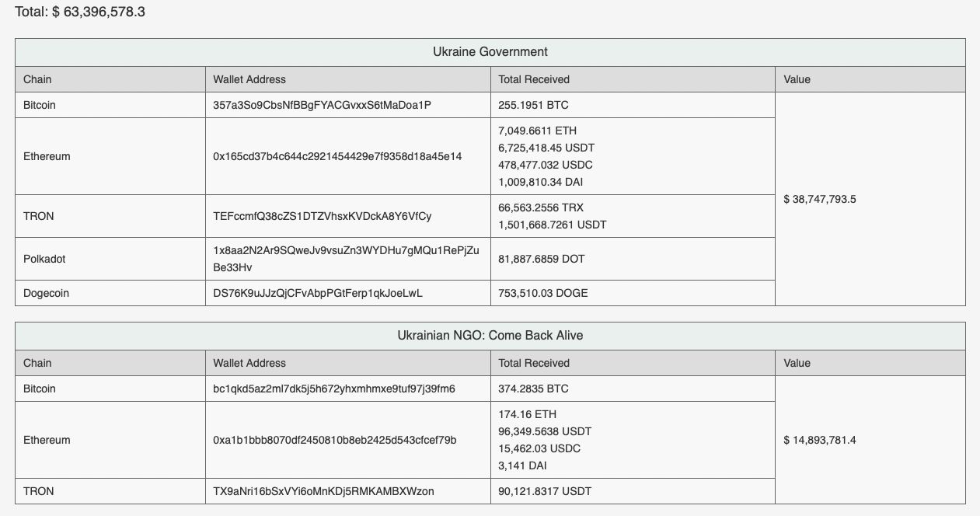Click the 753,510.03 DOGE amount
This screenshot has width=980, height=516.
(543, 293)
